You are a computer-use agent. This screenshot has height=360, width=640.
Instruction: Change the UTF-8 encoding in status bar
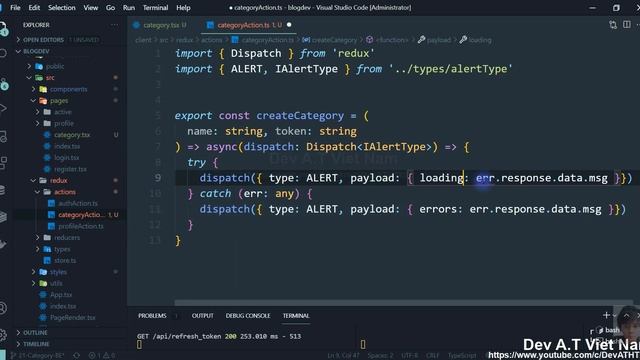click(x=409, y=356)
